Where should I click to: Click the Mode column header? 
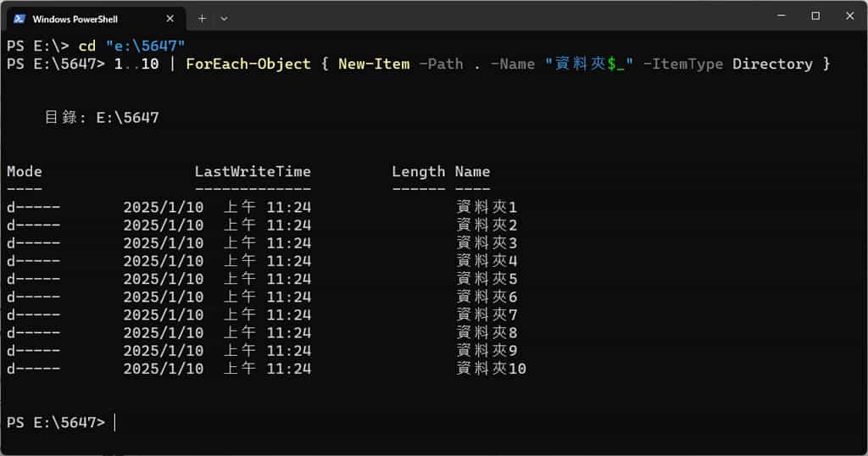[25, 171]
